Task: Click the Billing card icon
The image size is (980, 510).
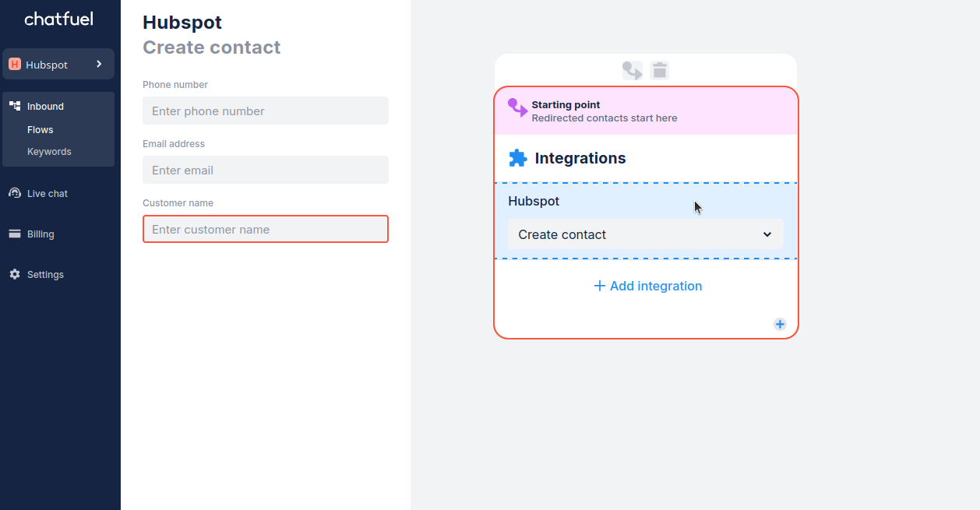Action: click(x=14, y=234)
